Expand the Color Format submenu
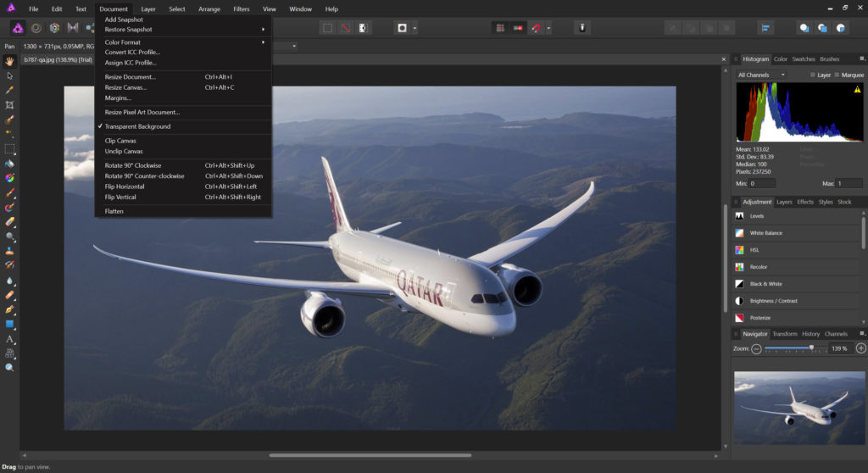868x473 pixels. (x=183, y=42)
